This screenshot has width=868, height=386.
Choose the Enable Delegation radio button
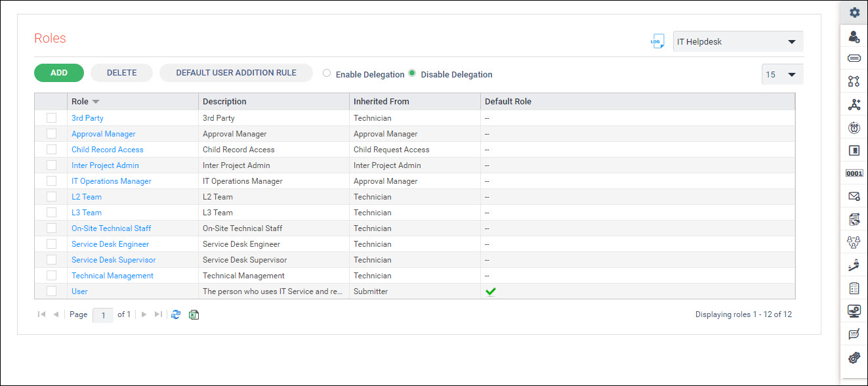click(327, 74)
